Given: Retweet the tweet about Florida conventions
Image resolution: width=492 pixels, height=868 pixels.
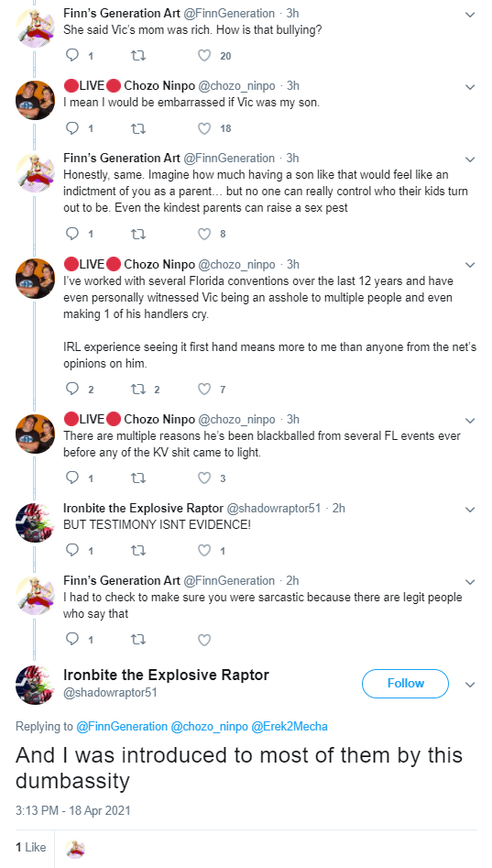Looking at the screenshot, I should [x=137, y=390].
